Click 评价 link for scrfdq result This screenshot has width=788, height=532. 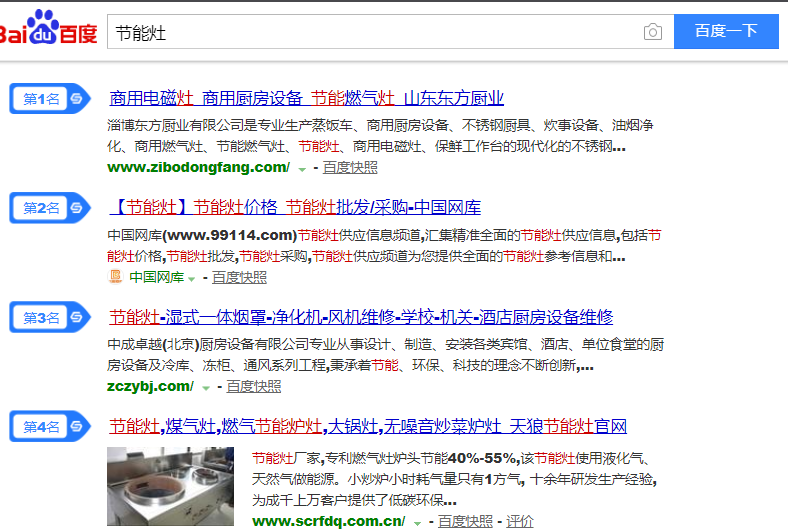519,521
